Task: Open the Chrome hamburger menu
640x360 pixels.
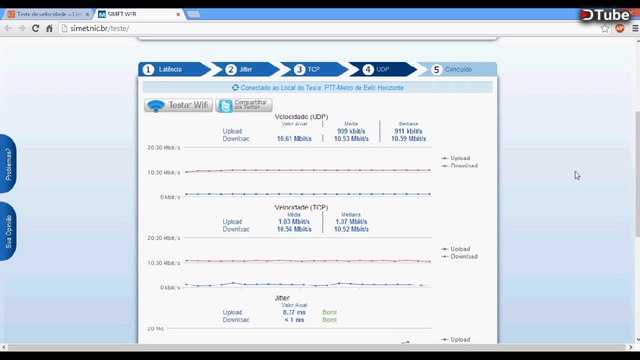Action: (x=635, y=28)
